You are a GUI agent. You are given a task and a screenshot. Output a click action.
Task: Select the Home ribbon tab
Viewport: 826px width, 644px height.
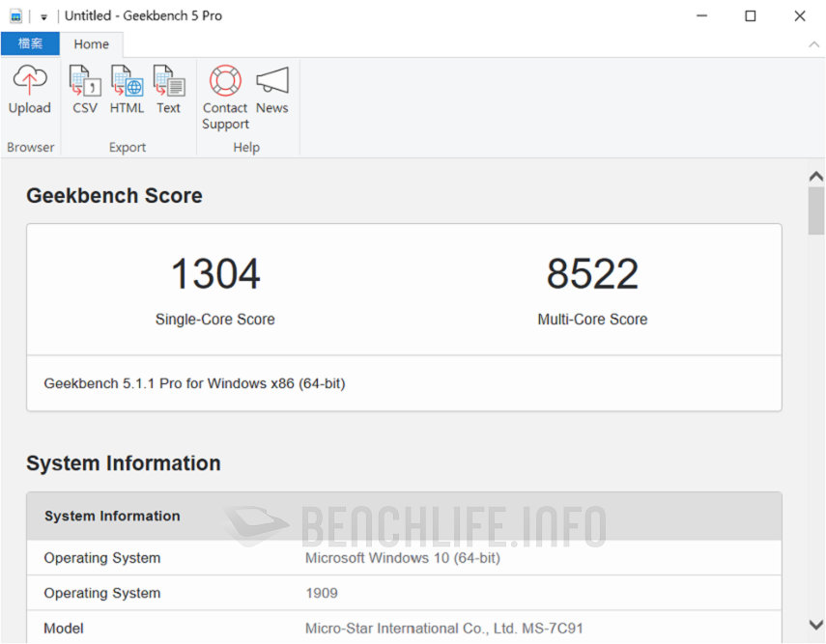(92, 43)
